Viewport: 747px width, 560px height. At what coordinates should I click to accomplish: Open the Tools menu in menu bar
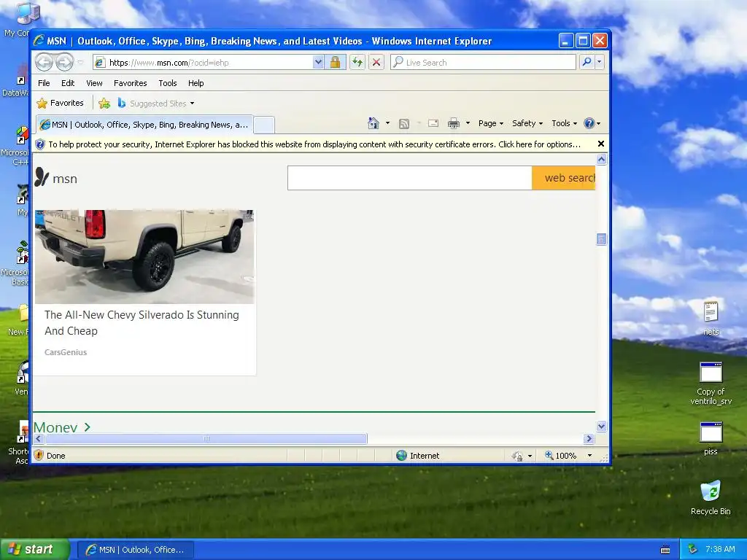pos(168,83)
